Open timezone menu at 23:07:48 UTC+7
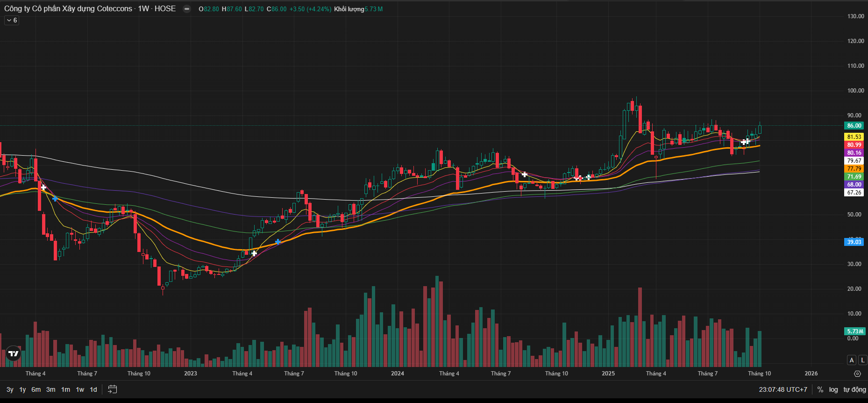The width and height of the screenshot is (868, 403). tap(783, 389)
